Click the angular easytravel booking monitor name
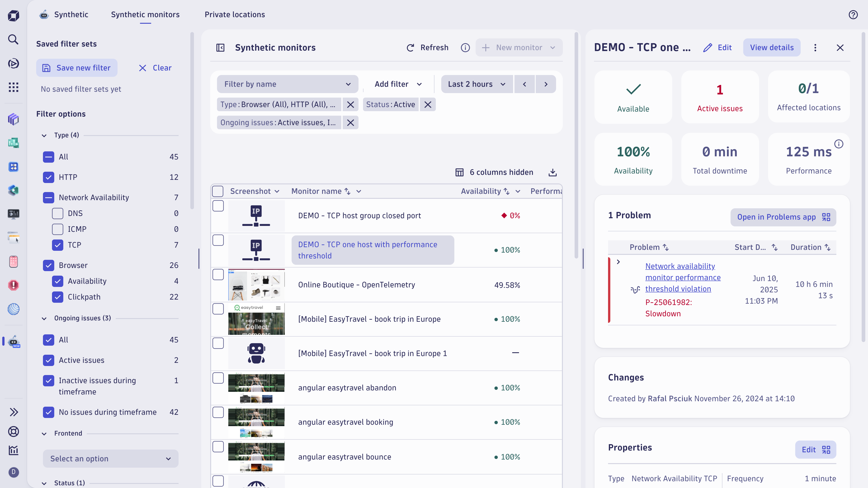The height and width of the screenshot is (488, 868). click(345, 422)
